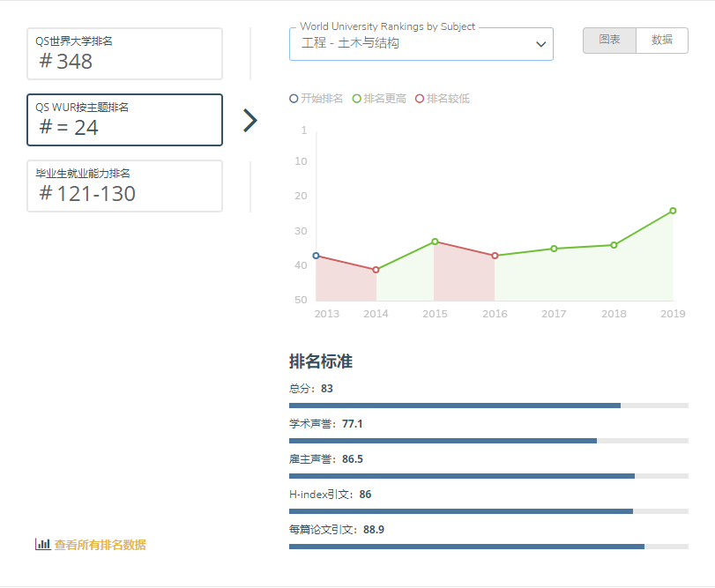Switch to 图表 chart view

[x=609, y=41]
